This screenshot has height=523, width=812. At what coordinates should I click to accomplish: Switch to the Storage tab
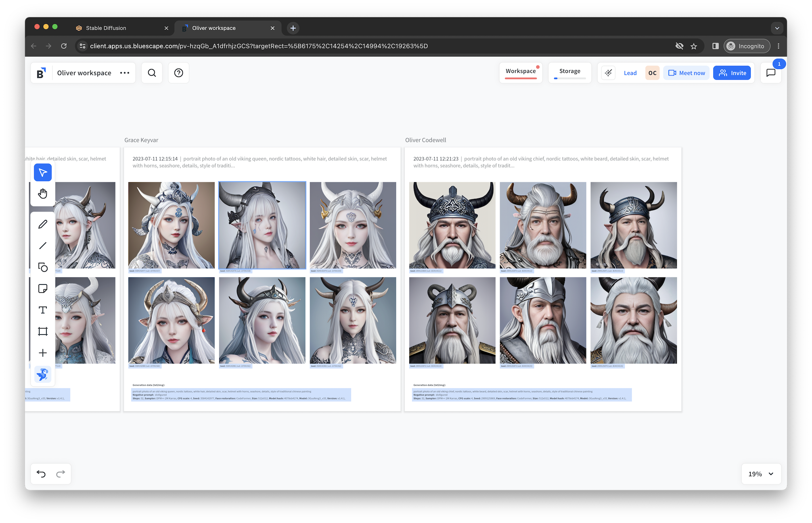(x=570, y=71)
